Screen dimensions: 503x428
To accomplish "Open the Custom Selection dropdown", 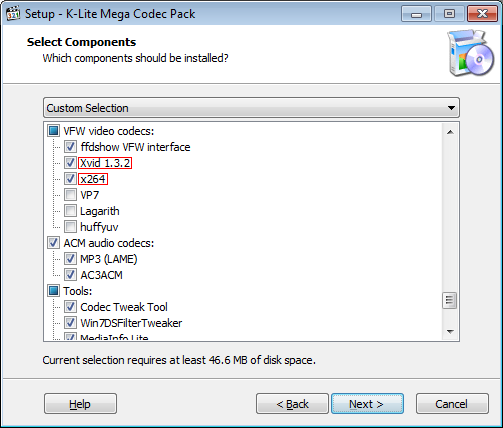I will click(251, 108).
